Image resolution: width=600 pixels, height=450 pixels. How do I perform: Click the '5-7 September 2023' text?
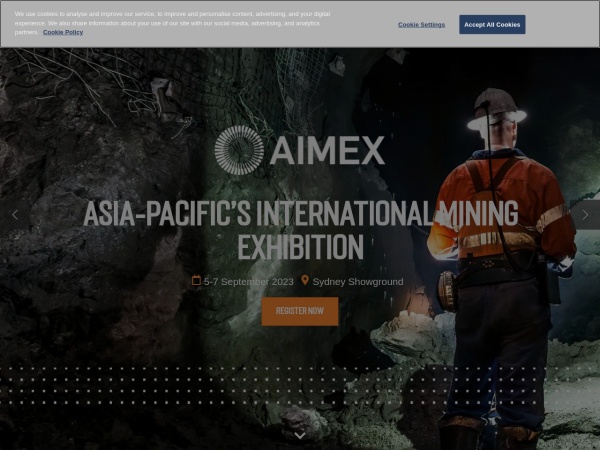point(249,282)
